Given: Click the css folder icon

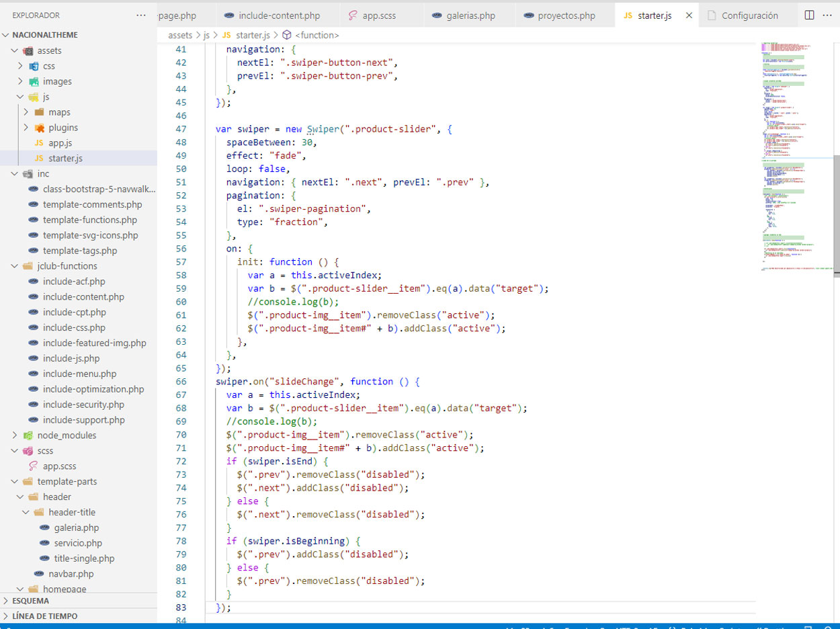Looking at the screenshot, I should click(34, 66).
